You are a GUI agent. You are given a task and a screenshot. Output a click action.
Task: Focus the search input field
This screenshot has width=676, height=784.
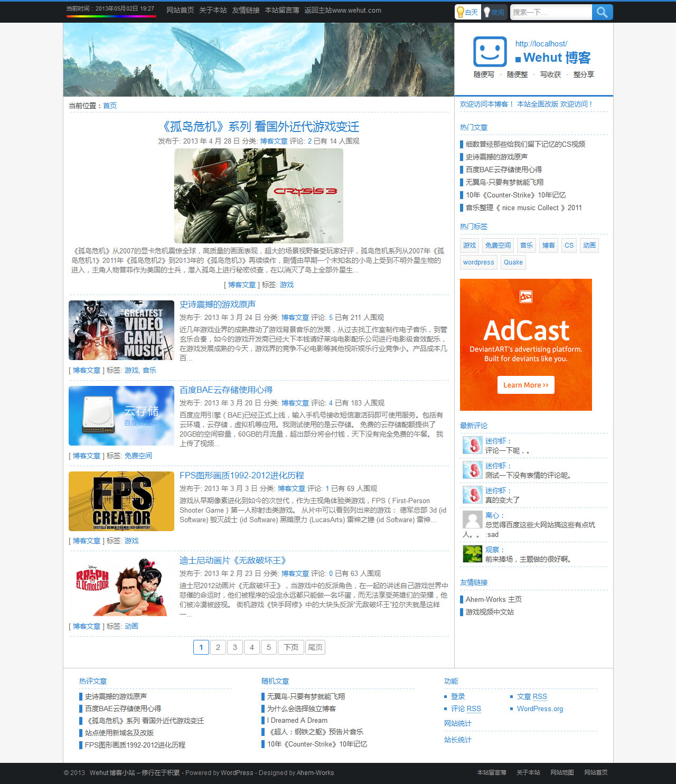pos(551,12)
